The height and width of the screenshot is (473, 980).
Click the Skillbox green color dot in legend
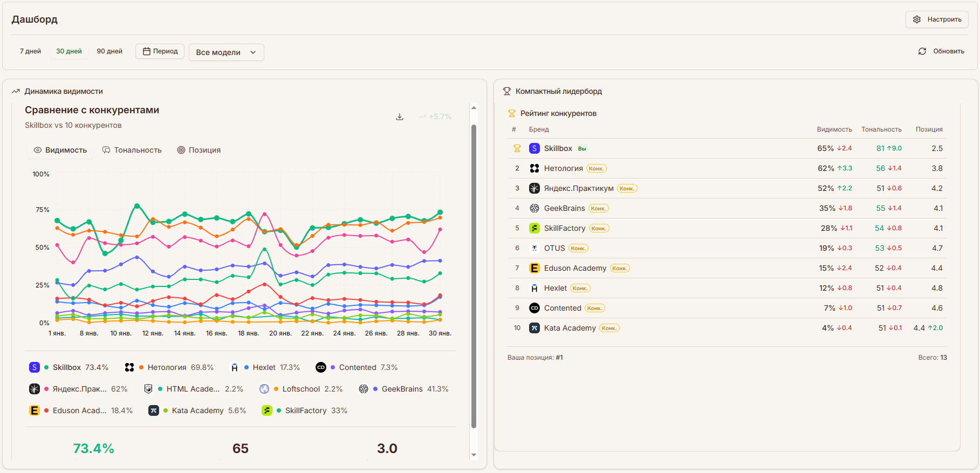47,367
